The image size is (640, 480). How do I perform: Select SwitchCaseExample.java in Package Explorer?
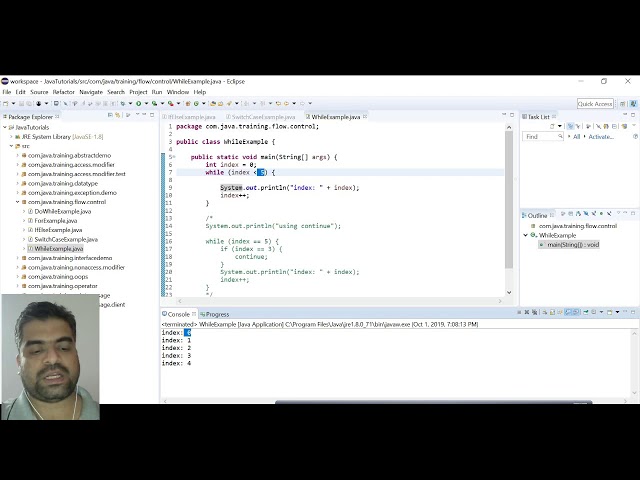[66, 240]
